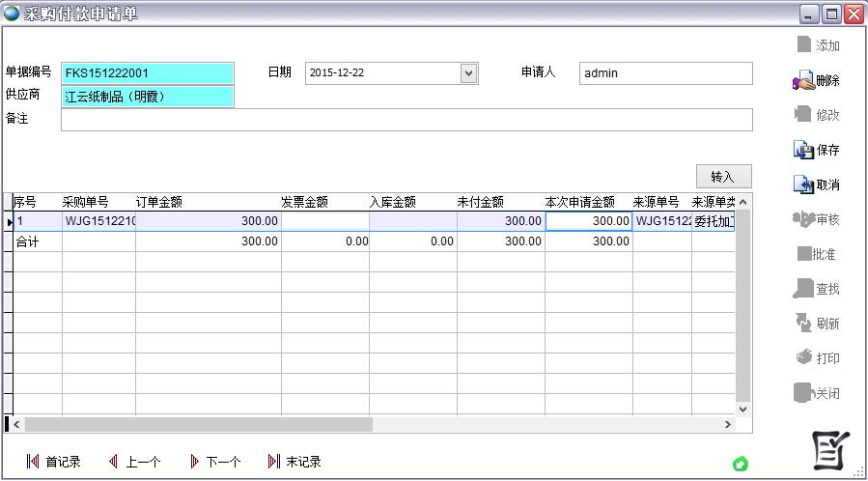Click the Save (保存) icon
868x481 pixels.
pyautogui.click(x=803, y=151)
